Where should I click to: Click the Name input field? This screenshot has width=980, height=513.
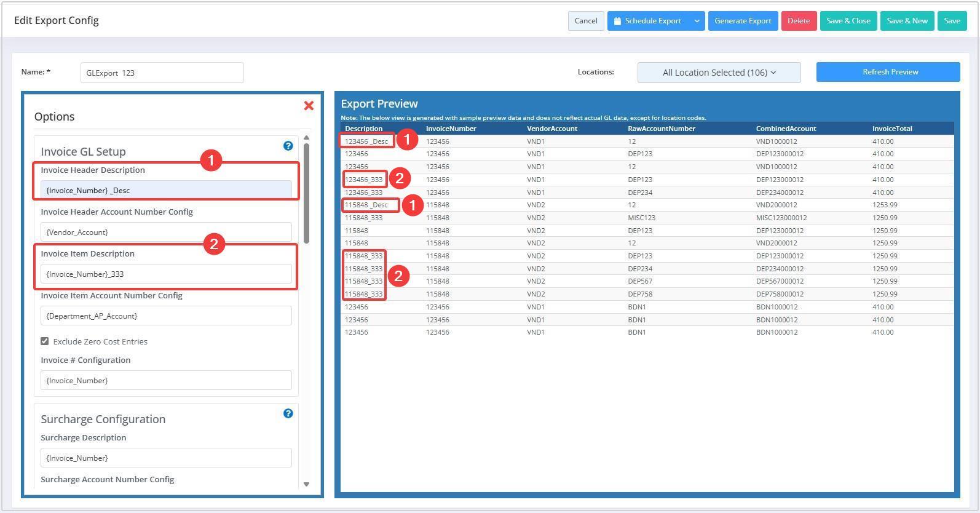tap(162, 73)
